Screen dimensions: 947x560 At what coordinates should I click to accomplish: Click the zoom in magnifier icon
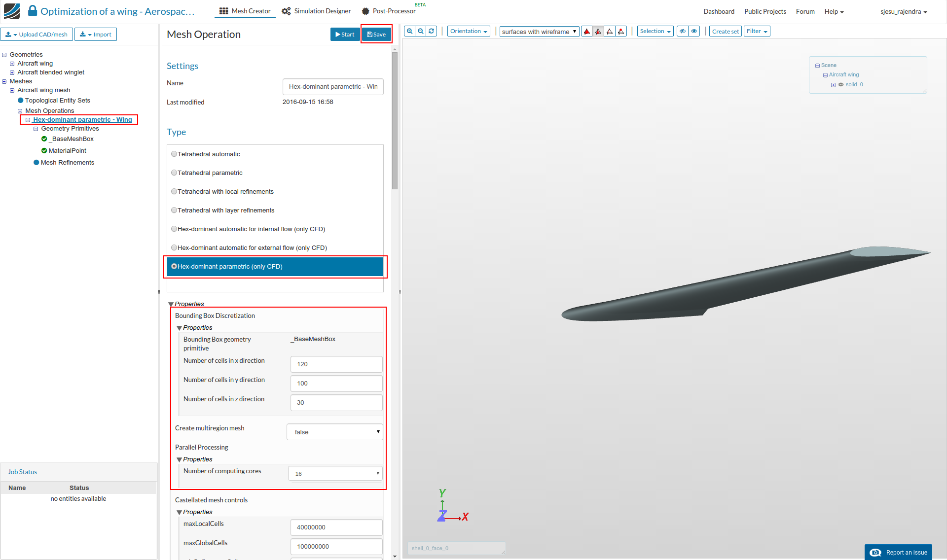tap(409, 31)
